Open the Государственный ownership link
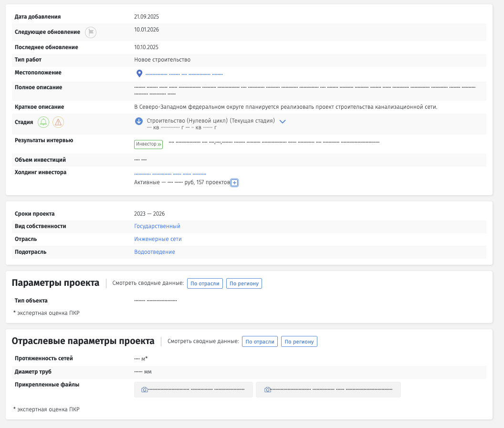This screenshot has width=504, height=428. [x=157, y=226]
